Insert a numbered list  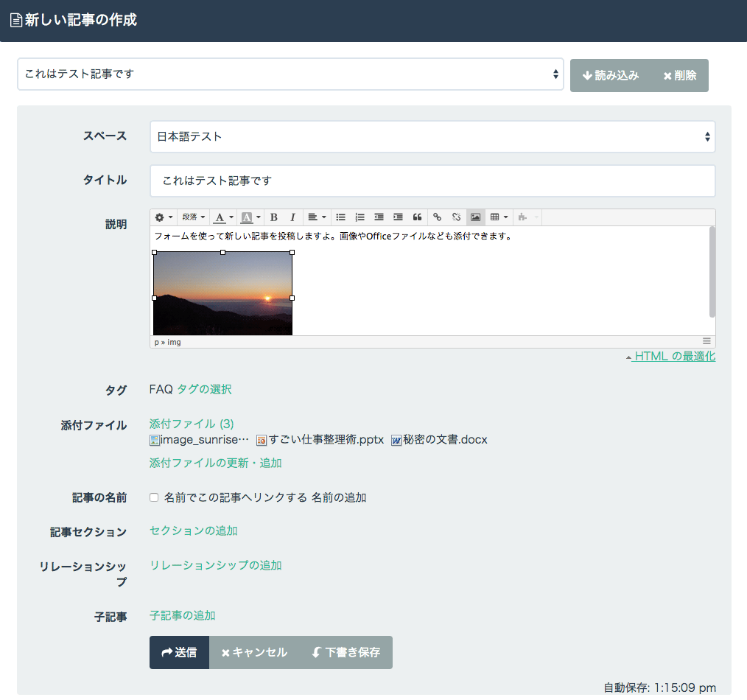[x=360, y=217]
